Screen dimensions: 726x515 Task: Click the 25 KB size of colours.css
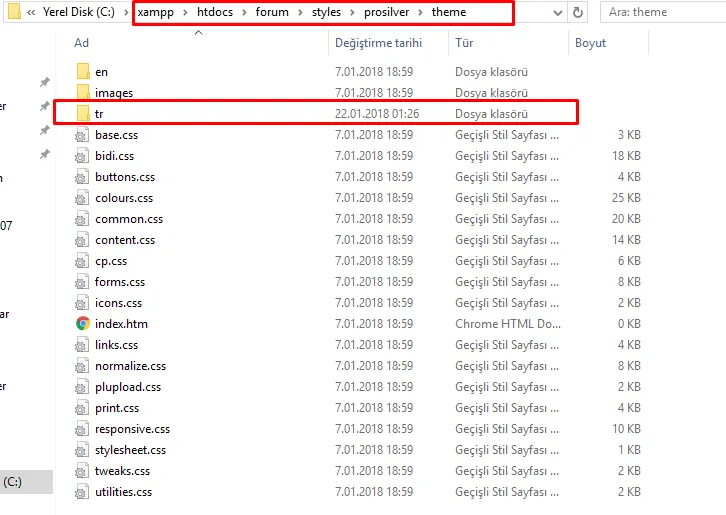(626, 198)
